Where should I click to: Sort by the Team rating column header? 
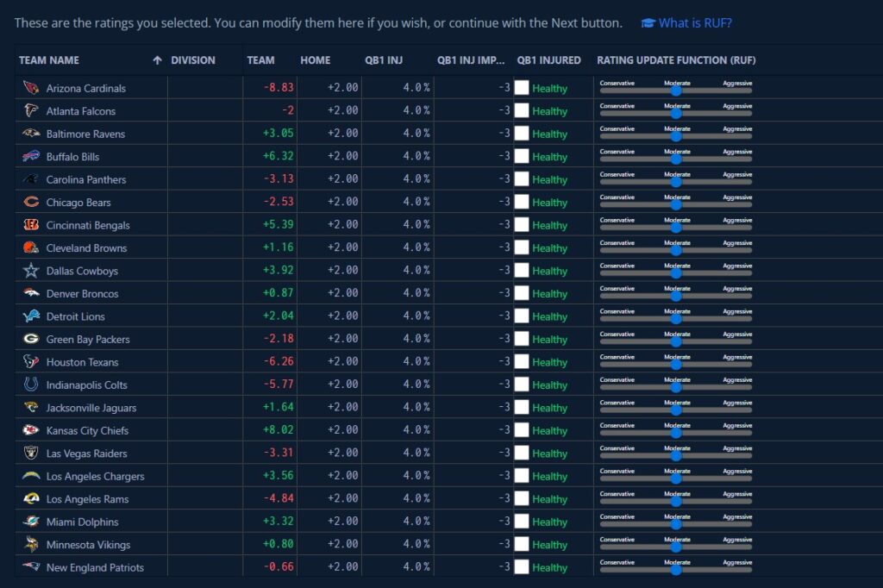260,60
